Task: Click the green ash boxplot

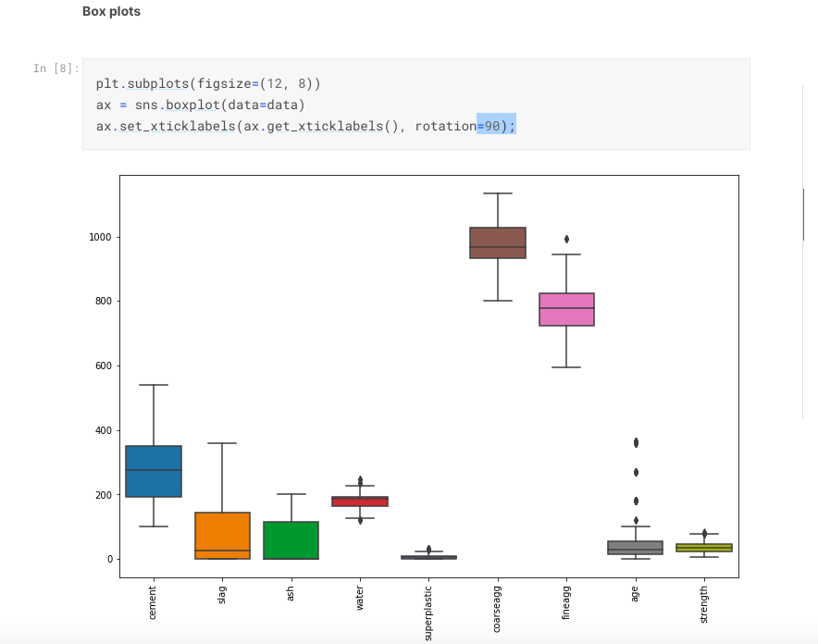Action: tap(291, 541)
